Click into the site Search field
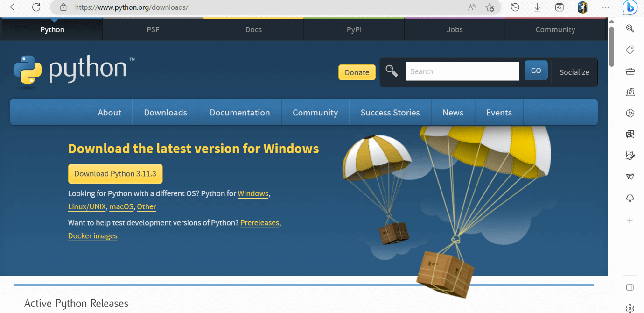The width and height of the screenshot is (644, 313). pyautogui.click(x=462, y=71)
